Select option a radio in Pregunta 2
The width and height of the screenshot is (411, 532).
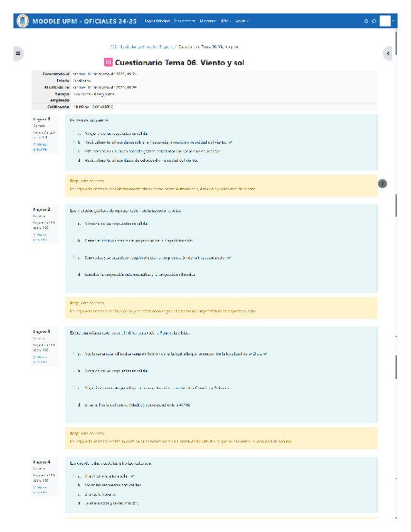(74, 223)
